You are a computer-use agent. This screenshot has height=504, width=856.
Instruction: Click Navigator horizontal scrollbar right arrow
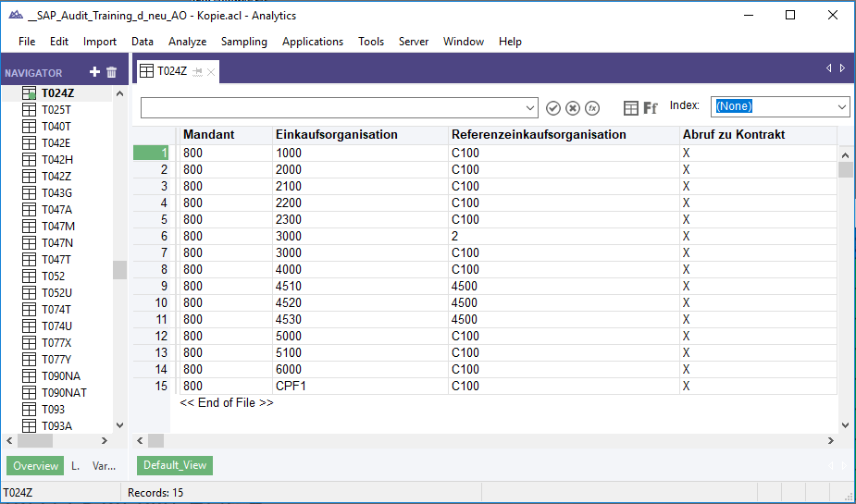click(x=105, y=441)
